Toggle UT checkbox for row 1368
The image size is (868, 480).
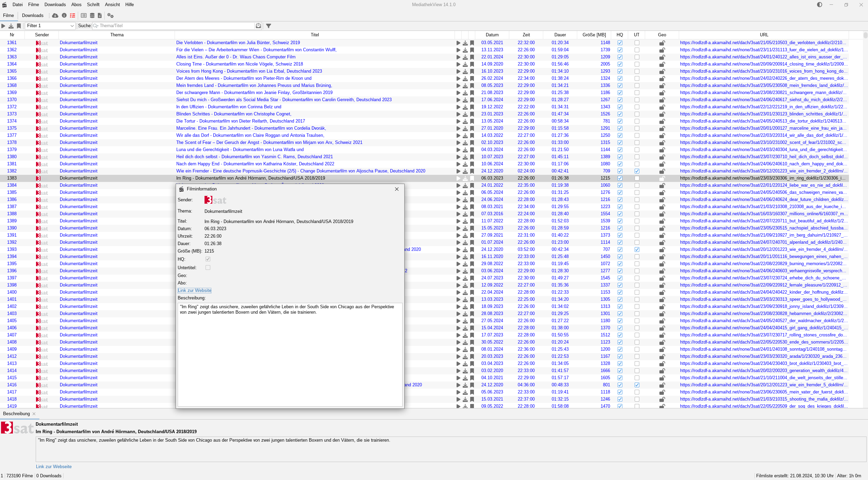(637, 86)
